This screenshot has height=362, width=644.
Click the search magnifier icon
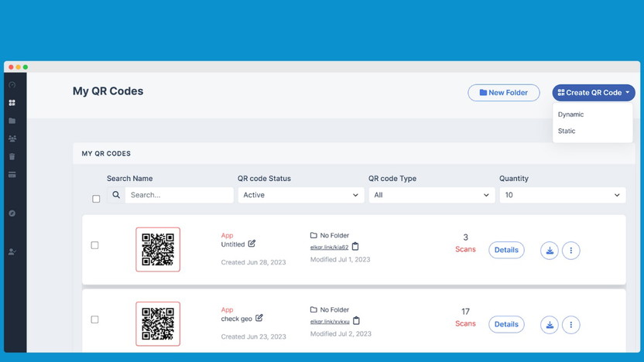(116, 195)
